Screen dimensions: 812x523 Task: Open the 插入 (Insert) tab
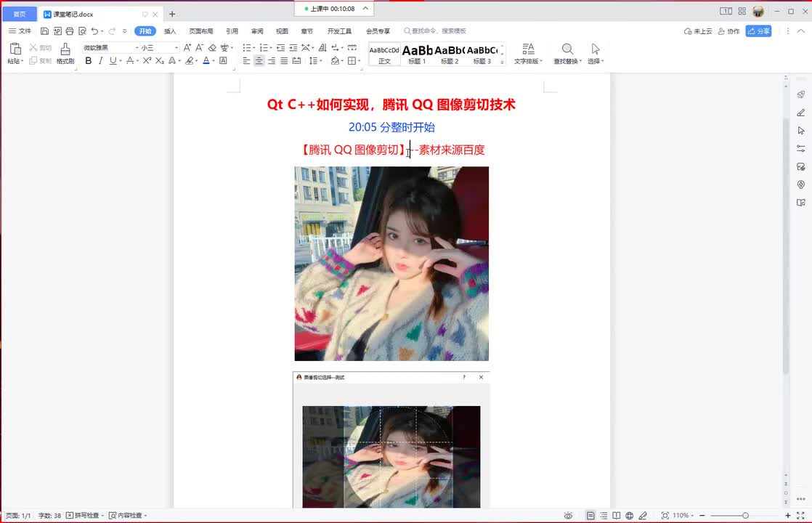pos(170,31)
